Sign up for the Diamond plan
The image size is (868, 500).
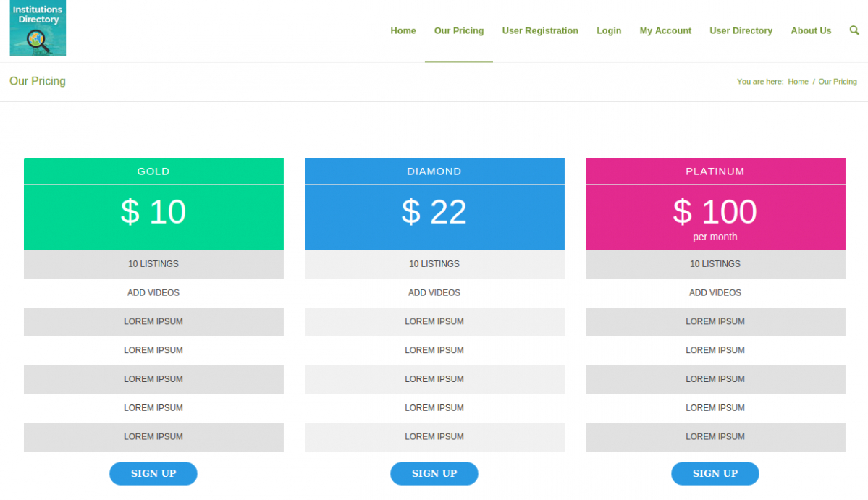[434, 473]
